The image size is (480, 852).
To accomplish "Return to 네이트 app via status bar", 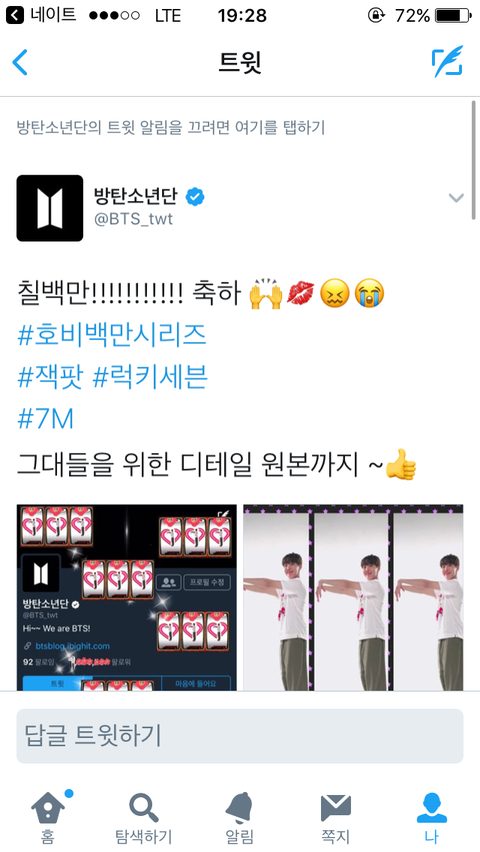I will click(41, 15).
